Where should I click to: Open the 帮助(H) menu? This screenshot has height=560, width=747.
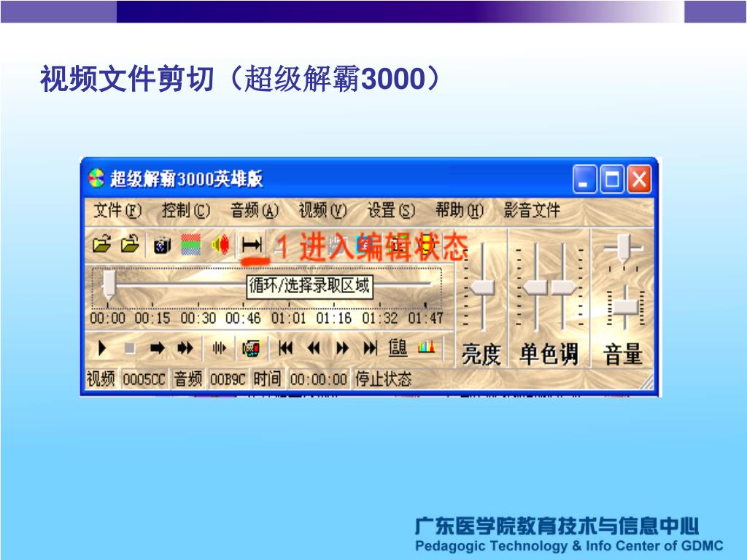[460, 210]
